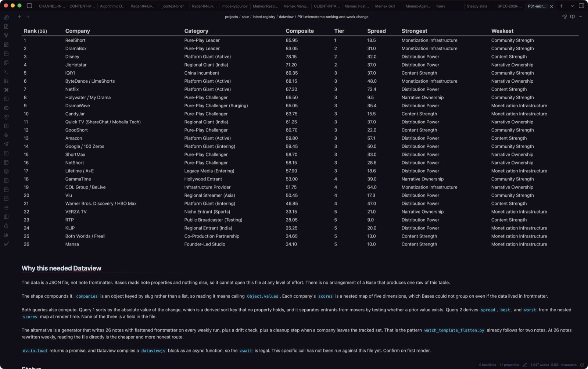This screenshot has height=369, width=588.
Task: Click 'intent-registry' breadcrumb folder
Action: pyautogui.click(x=264, y=17)
